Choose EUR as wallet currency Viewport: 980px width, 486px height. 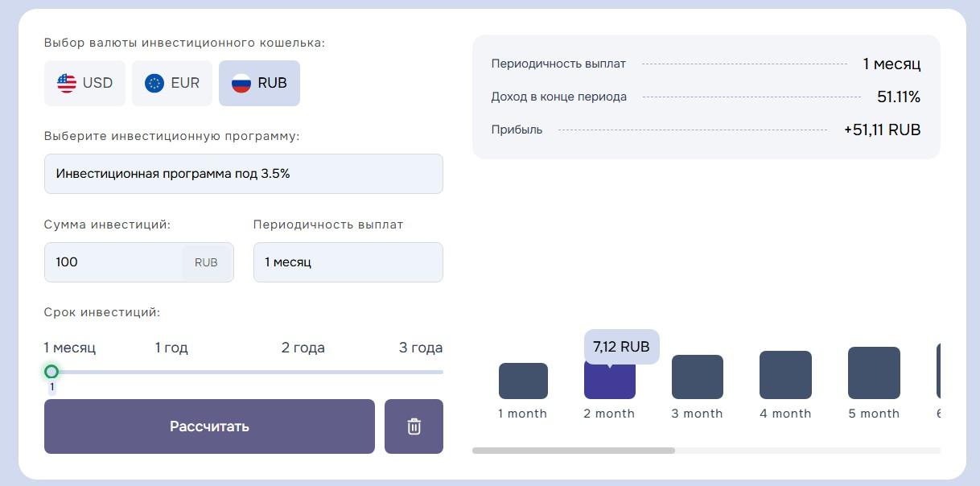click(x=172, y=83)
